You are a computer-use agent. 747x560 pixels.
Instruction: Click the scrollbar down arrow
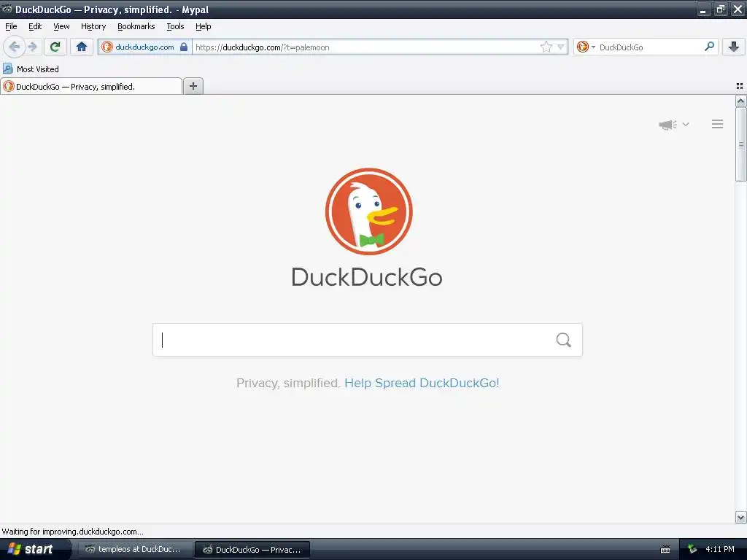pyautogui.click(x=740, y=517)
